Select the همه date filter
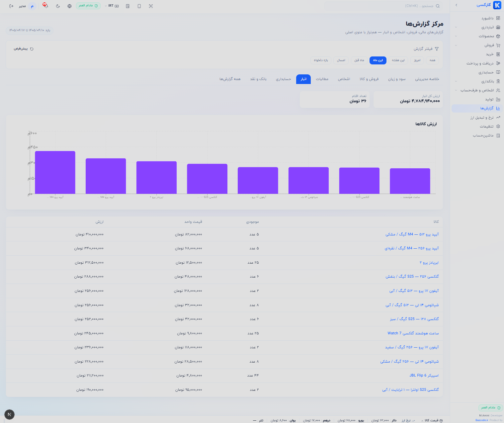504x423 pixels. click(x=432, y=60)
